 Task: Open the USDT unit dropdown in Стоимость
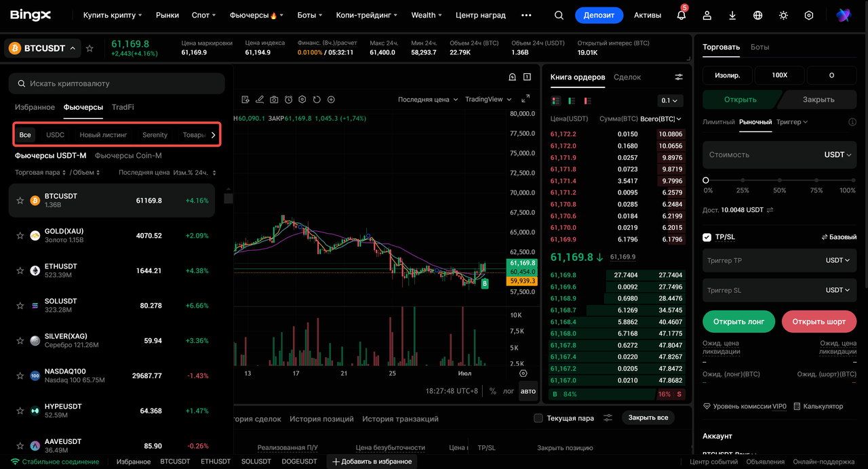pos(837,155)
